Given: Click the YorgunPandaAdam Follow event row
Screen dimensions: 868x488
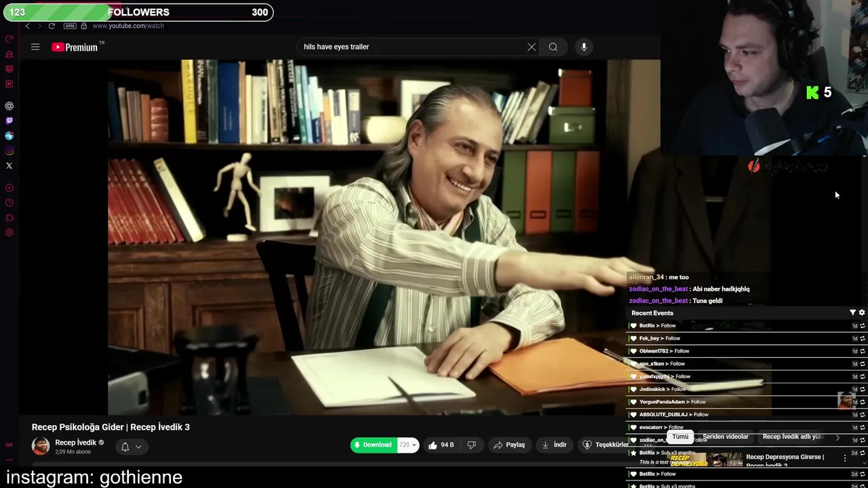Looking at the screenshot, I should 746,402.
